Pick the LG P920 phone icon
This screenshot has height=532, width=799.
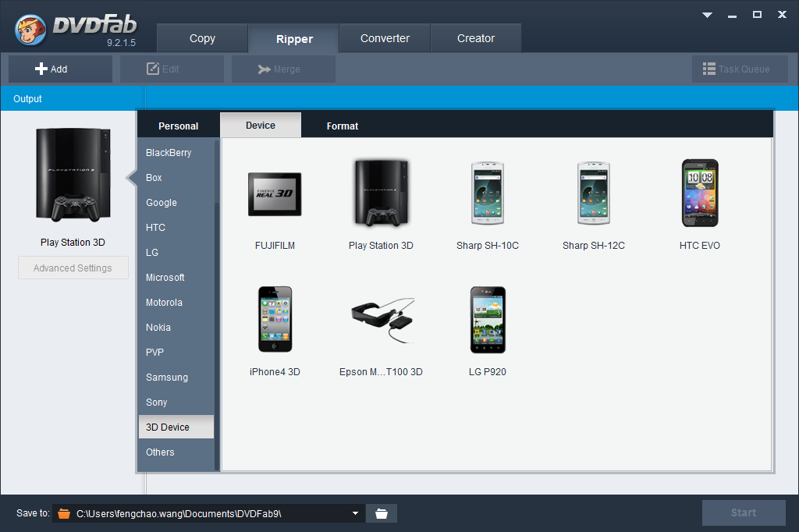(487, 320)
